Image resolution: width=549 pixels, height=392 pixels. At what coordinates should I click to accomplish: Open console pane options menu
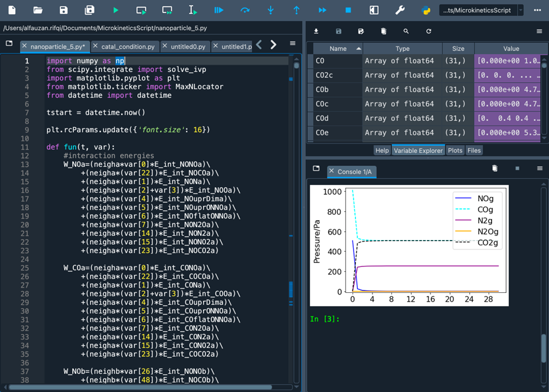(x=540, y=168)
